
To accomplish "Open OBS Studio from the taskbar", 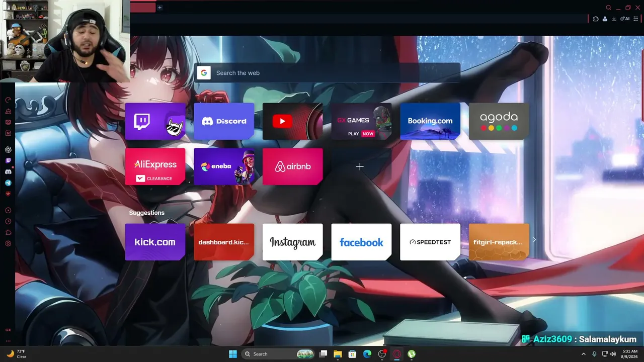I will [382, 354].
